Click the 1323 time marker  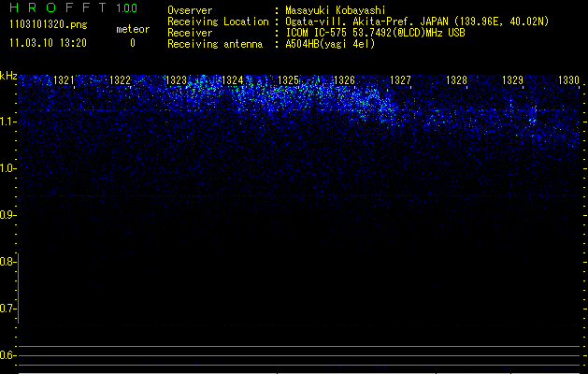point(176,79)
